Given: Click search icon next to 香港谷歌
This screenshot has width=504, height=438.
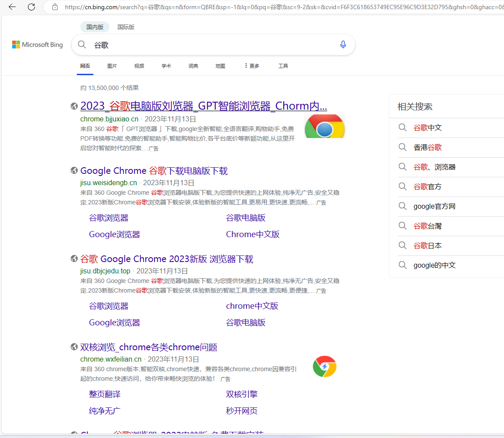Looking at the screenshot, I should [402, 147].
